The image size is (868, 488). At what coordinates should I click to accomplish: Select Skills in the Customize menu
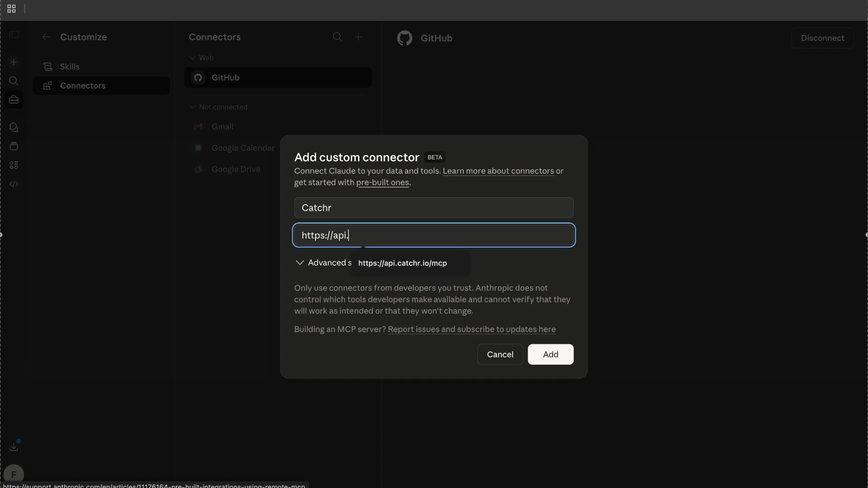coord(69,66)
